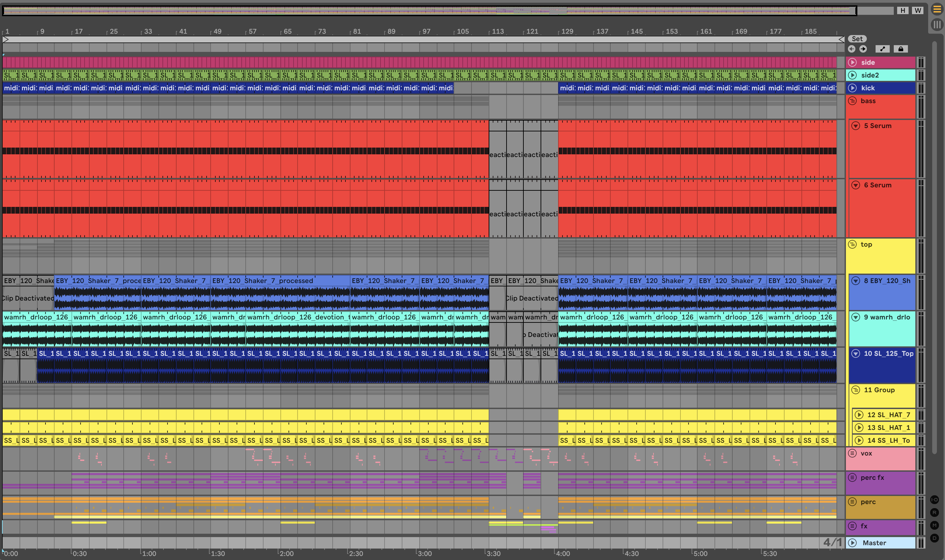Toggle Returns section with R button

coord(935,512)
